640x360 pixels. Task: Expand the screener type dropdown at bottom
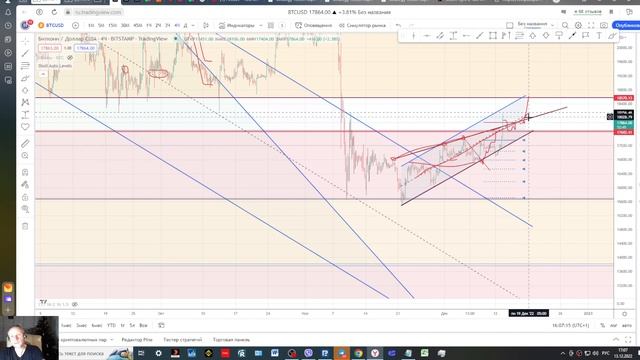(x=111, y=340)
